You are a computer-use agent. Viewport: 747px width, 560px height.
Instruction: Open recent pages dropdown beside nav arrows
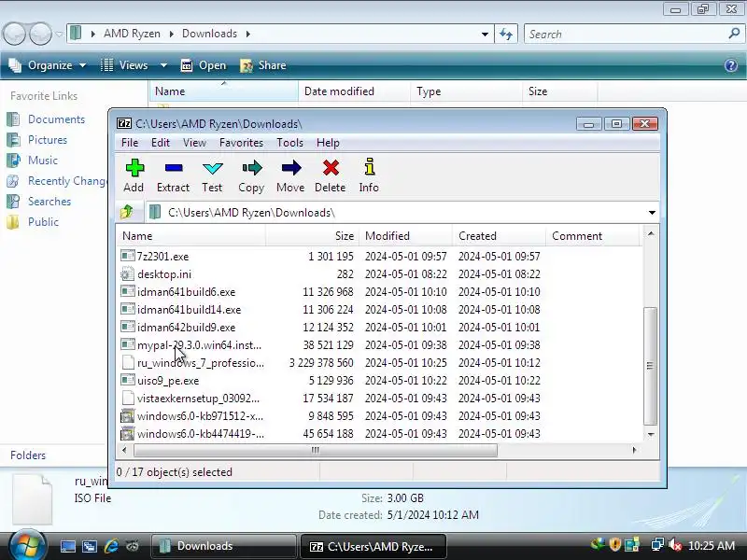(59, 35)
